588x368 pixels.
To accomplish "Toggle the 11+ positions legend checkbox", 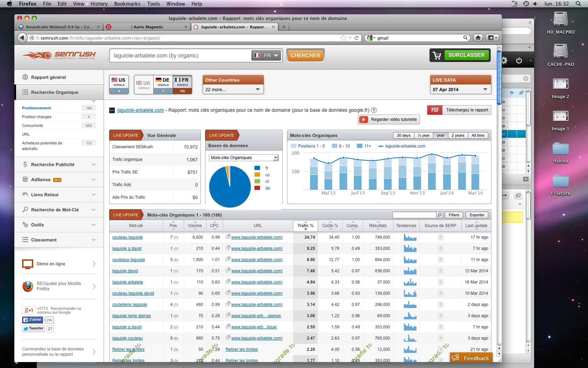I will pyautogui.click(x=360, y=146).
